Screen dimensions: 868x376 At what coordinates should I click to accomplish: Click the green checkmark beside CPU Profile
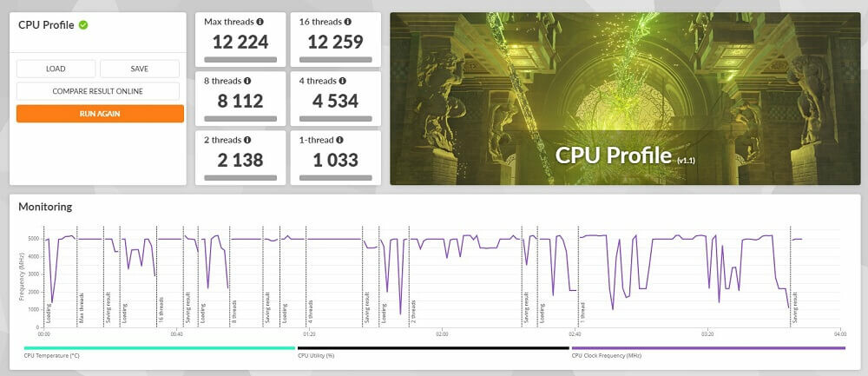pyautogui.click(x=83, y=25)
